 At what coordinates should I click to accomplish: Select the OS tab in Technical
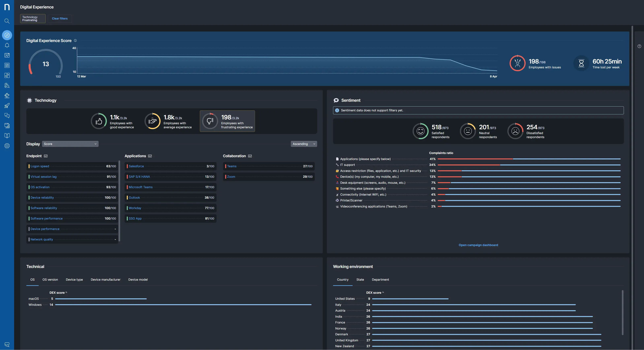tap(32, 280)
